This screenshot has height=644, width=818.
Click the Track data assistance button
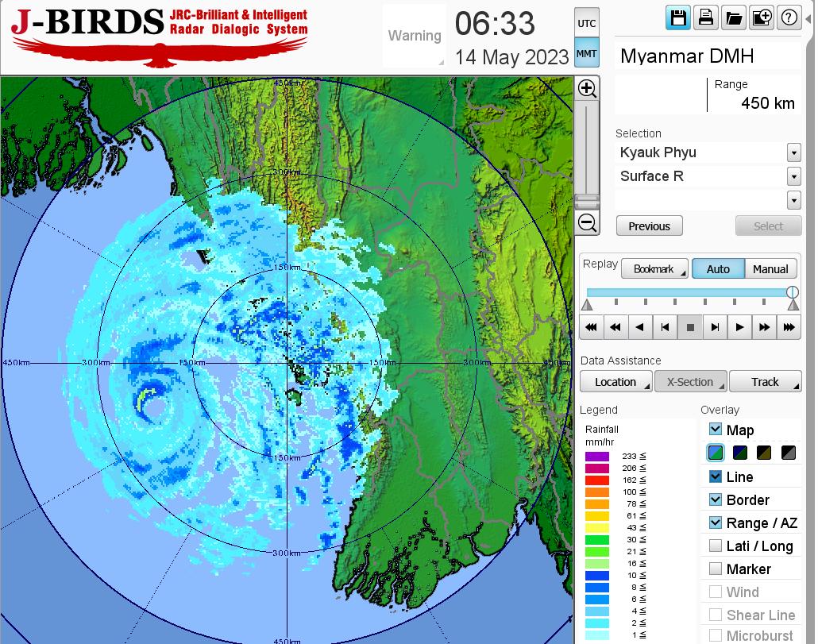(x=765, y=382)
